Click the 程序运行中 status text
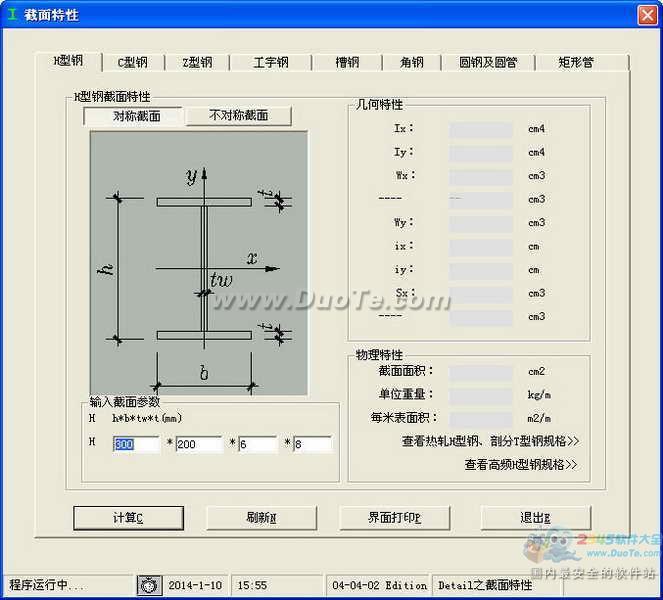The height and width of the screenshot is (600, 663). coord(47,586)
